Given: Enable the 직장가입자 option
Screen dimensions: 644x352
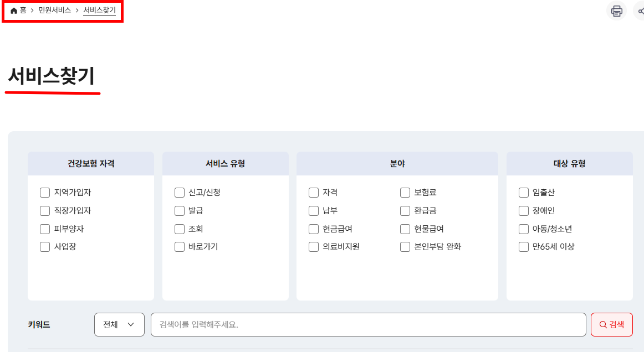Looking at the screenshot, I should [x=45, y=211].
